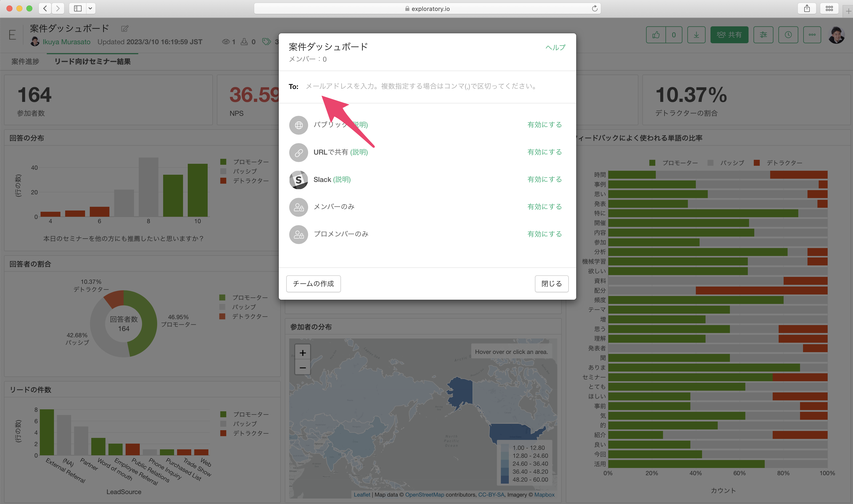Click the 164 参加者数 number

34,94
